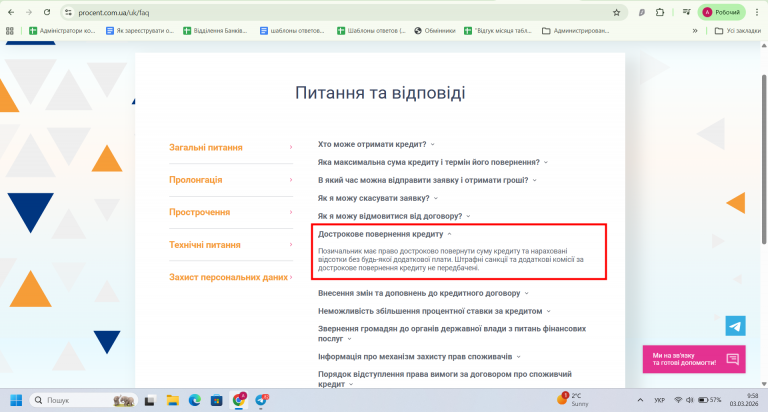Click the page vertical scrollbar thumb
Viewport: 768px width, 412px height.
(764, 159)
